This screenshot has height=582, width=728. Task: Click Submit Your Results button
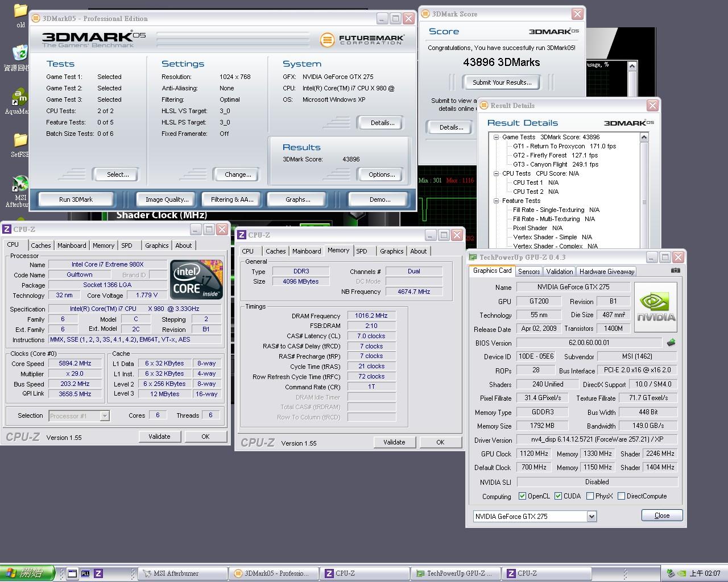502,82
